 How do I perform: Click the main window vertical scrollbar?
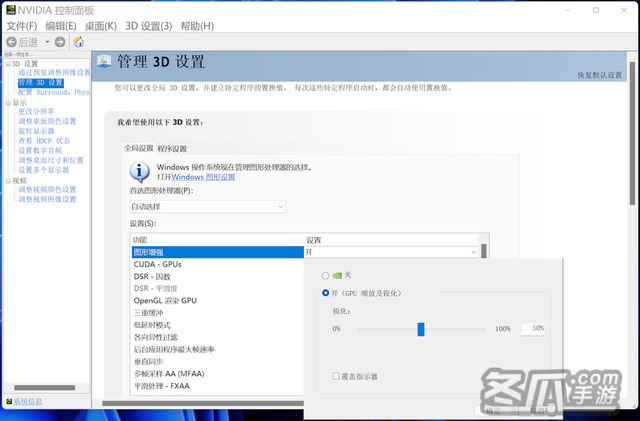(x=632, y=135)
